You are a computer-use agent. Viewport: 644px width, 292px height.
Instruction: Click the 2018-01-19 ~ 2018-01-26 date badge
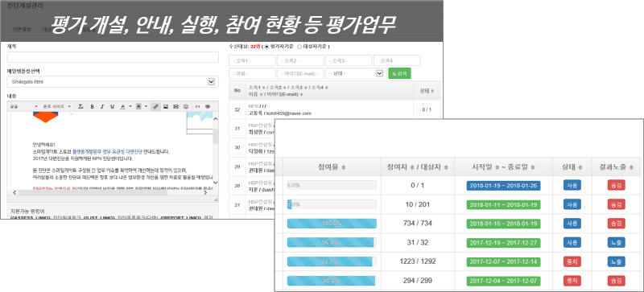[x=504, y=185]
